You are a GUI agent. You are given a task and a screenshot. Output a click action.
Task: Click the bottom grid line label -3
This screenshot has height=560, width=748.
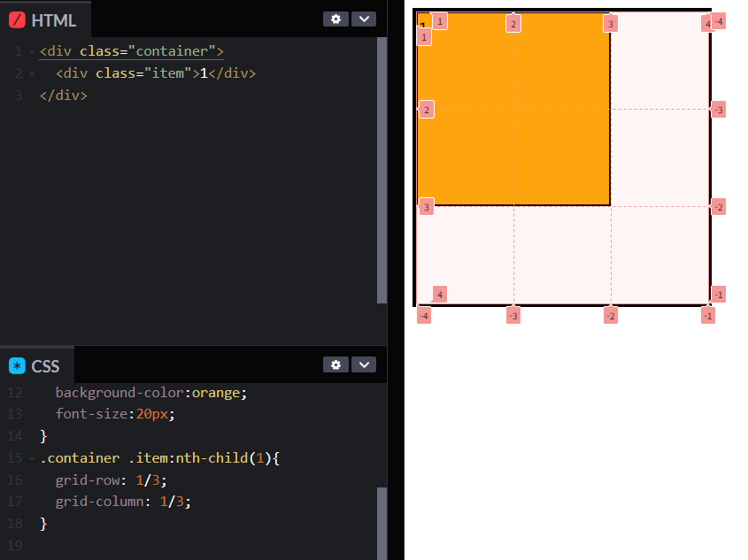pos(513,316)
